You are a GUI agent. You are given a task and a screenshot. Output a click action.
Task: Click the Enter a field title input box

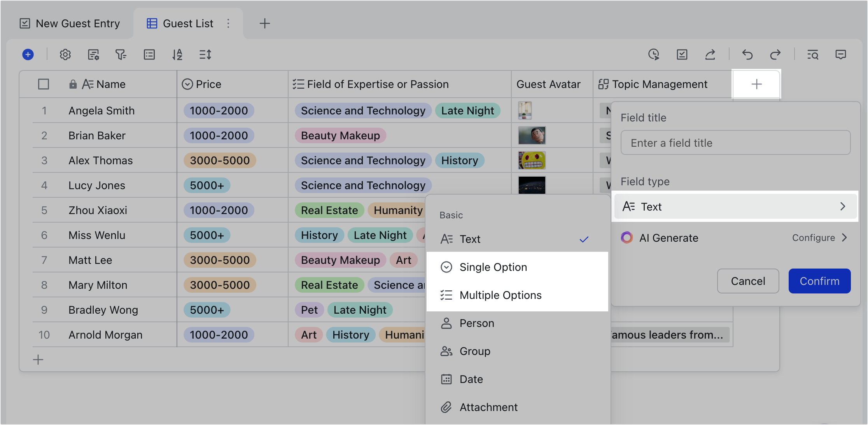pyautogui.click(x=735, y=142)
